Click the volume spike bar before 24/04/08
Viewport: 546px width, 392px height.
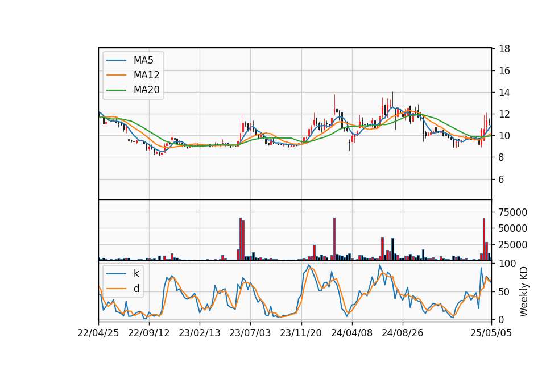click(334, 239)
